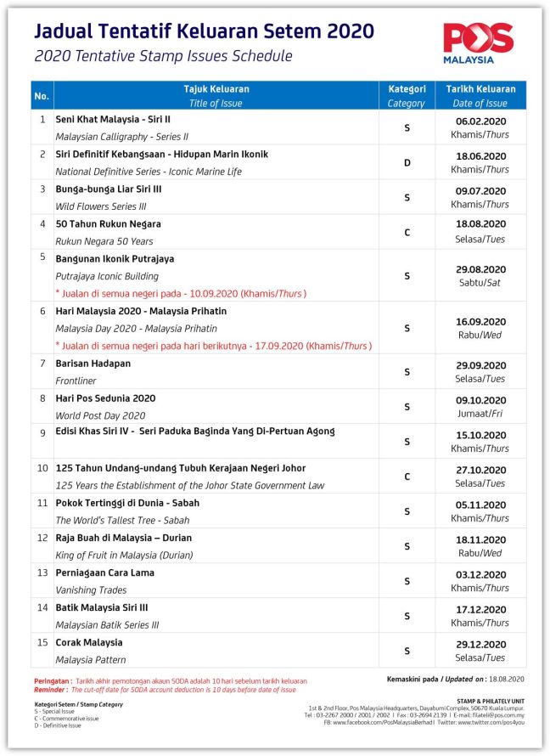Click the Pos Malaysia logo
The image size is (550, 756).
[x=478, y=44]
